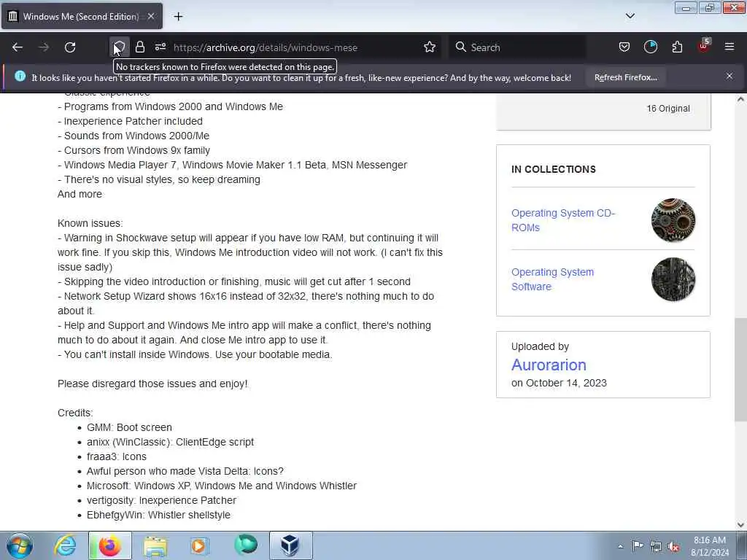The image size is (747, 560).
Task: Open the Firefox account circle icon
Action: (650, 47)
